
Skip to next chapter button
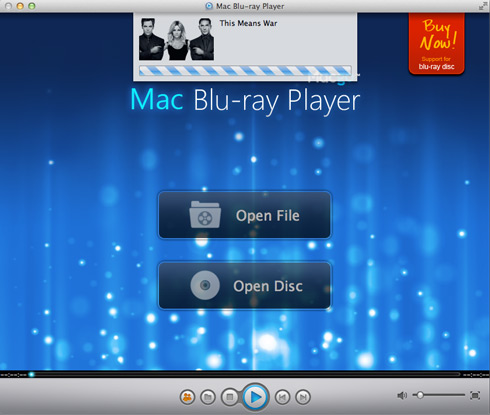tap(303, 397)
